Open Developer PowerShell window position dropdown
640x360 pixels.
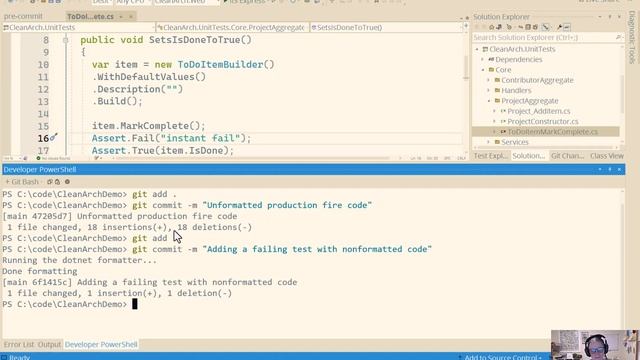600,169
